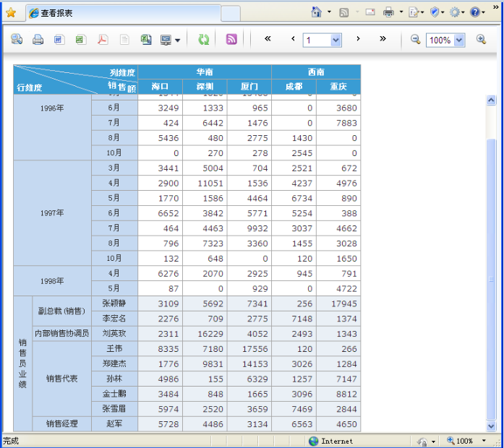Viewport: 504px width, 448px height.
Task: Zoom in using the magnifier plus icon
Action: pos(481,40)
